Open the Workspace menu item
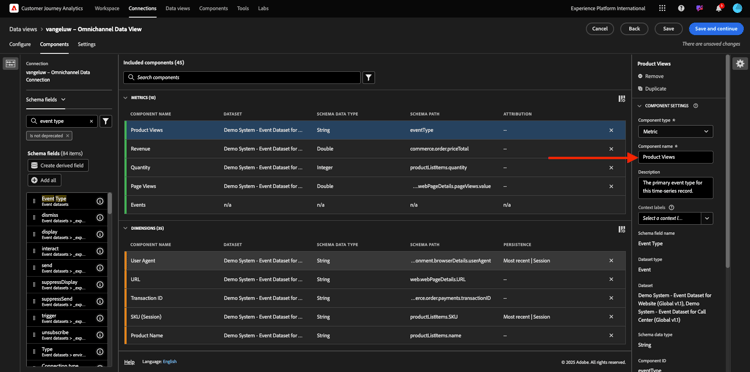This screenshot has height=372, width=750. tap(107, 9)
